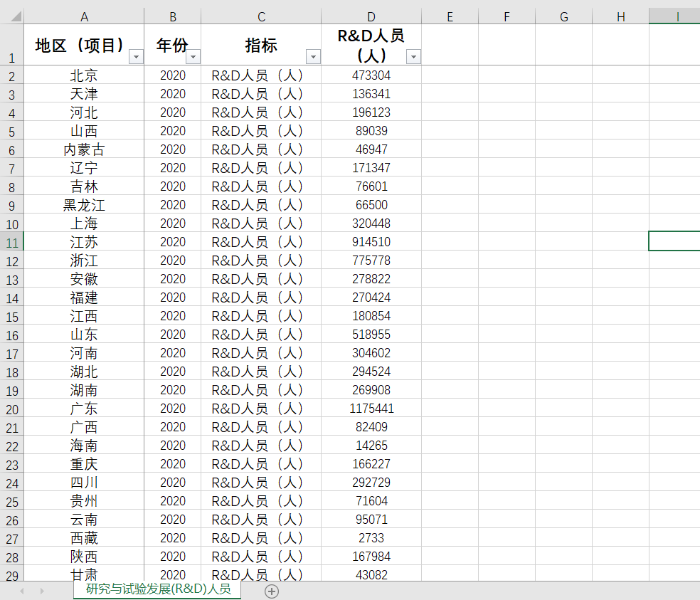Click the add new sheet plus icon

(271, 591)
